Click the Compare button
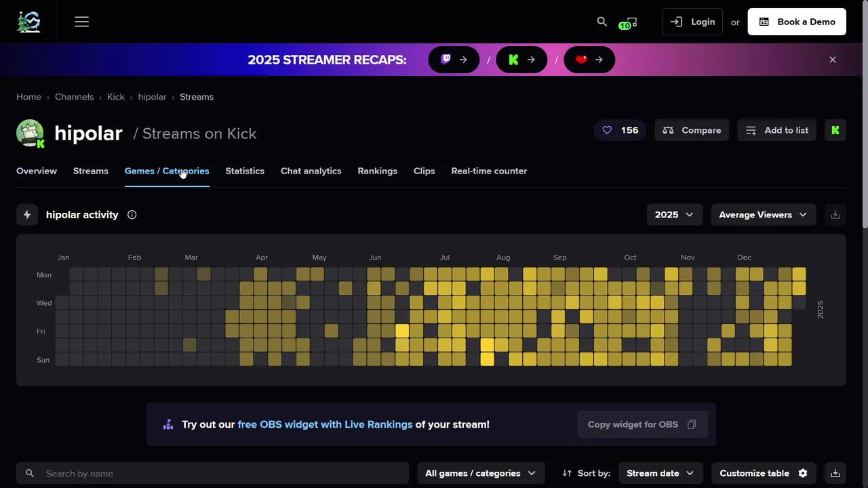This screenshot has width=868, height=488. click(x=692, y=130)
